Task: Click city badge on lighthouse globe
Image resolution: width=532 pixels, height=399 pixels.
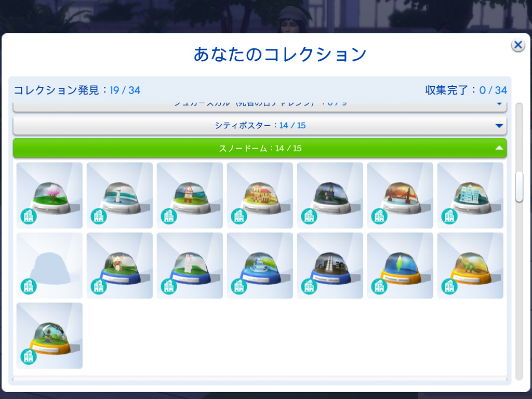Action: pyautogui.click(x=99, y=216)
